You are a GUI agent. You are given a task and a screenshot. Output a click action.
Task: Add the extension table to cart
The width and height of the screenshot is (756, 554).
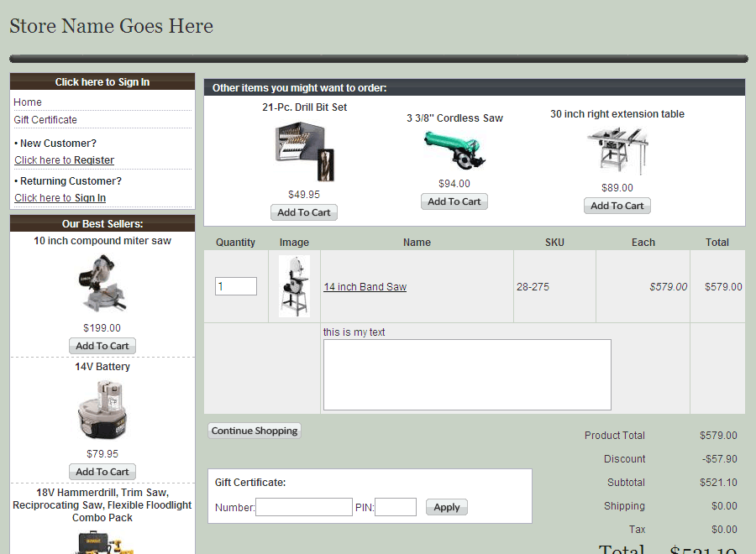tap(617, 206)
